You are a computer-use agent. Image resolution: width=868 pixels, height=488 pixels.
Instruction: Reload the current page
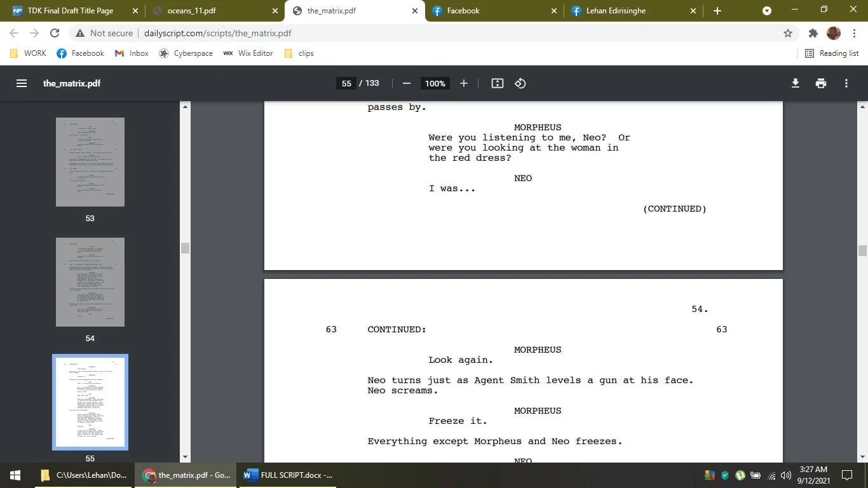click(55, 33)
